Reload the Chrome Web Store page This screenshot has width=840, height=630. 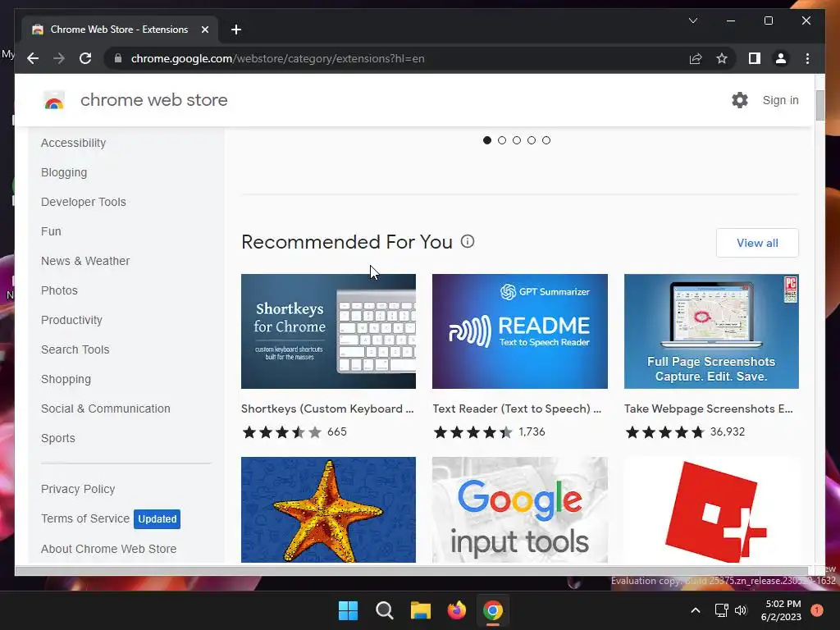pos(85,58)
